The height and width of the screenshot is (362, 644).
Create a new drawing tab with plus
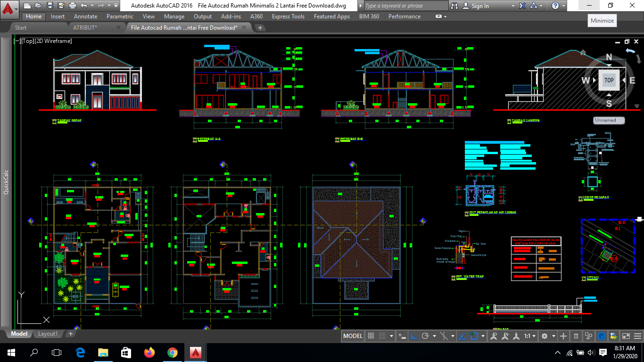pos(260,28)
